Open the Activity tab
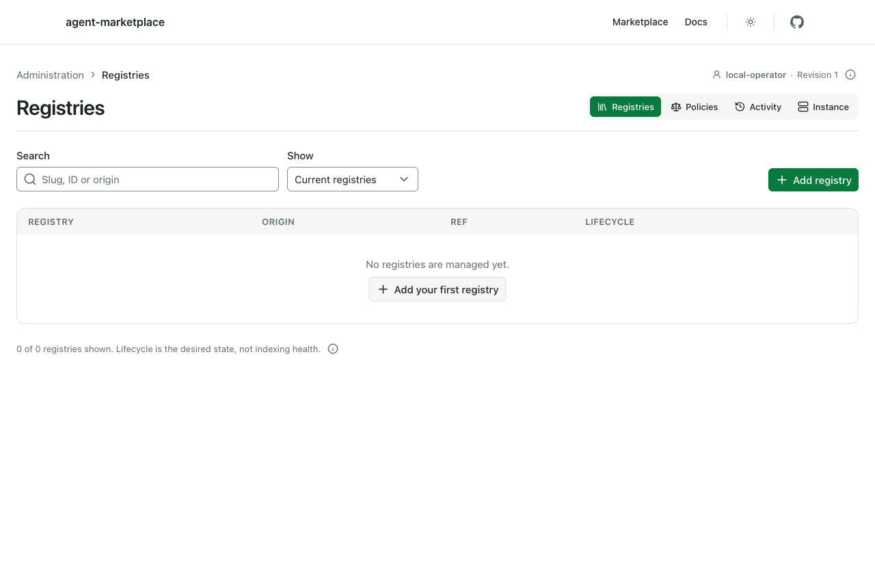The image size is (875, 588). pos(758,107)
